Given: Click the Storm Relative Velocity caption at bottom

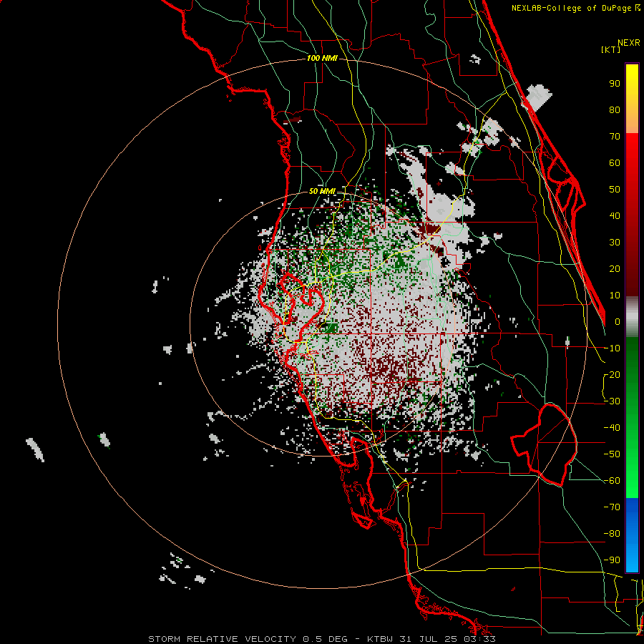Looking at the screenshot, I should [x=321, y=639].
